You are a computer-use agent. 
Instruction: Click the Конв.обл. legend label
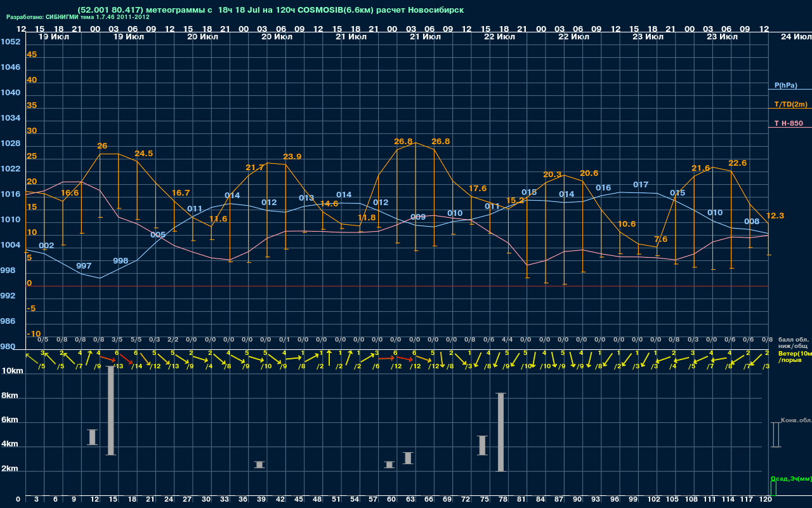(x=796, y=420)
